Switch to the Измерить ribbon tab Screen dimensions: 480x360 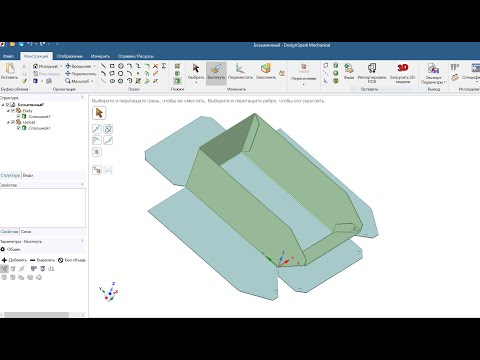[x=100, y=56]
